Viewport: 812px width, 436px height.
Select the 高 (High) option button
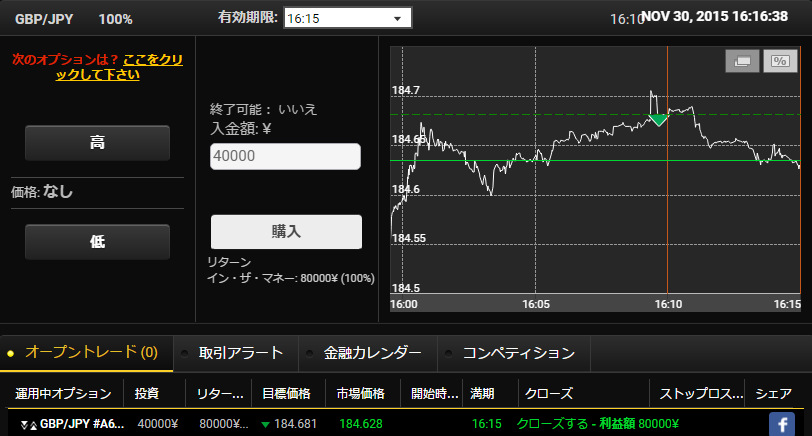click(x=97, y=142)
